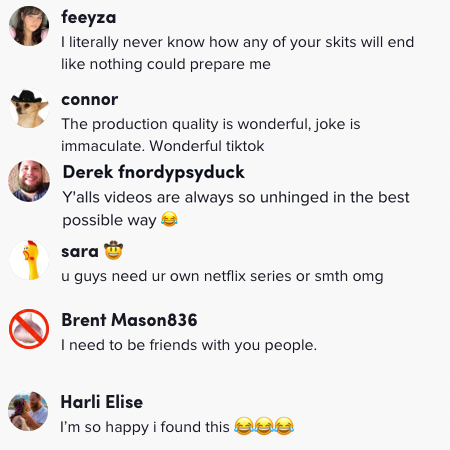This screenshot has height=450, width=450.
Task: Click sara's rubber chicken avatar
Action: 29,260
